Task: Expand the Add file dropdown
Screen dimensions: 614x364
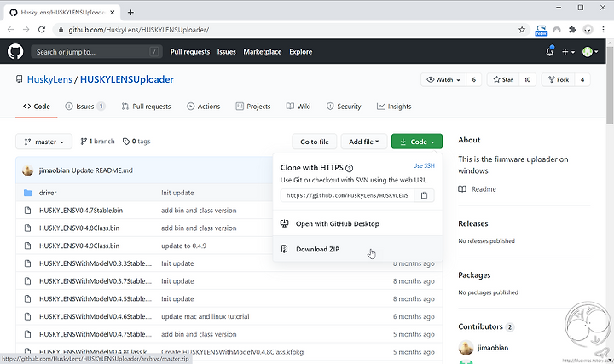Action: (x=364, y=142)
